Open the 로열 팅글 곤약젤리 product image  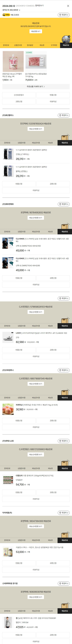click(x=13, y=62)
